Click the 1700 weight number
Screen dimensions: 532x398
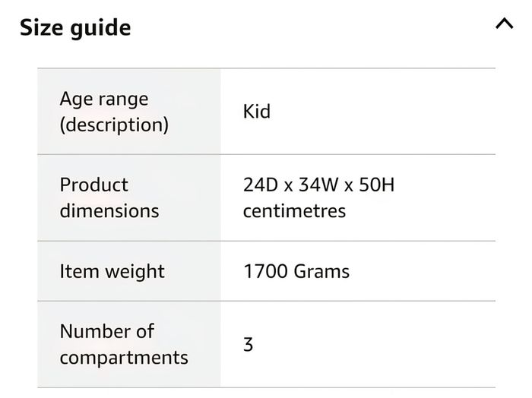[x=266, y=271]
